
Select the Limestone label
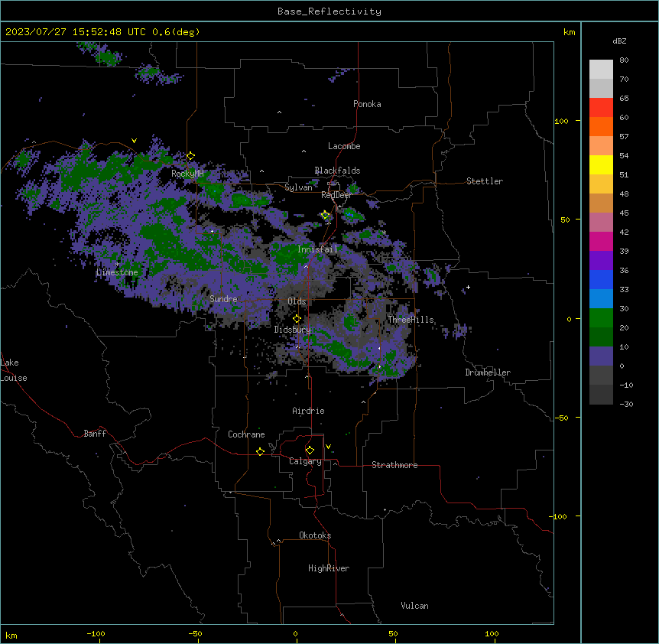coord(117,272)
